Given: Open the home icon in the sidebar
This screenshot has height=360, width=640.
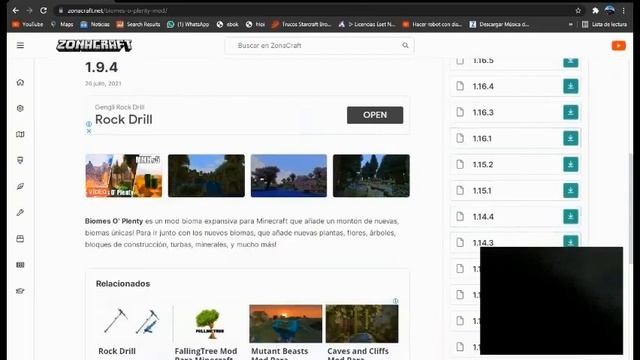Looking at the screenshot, I should [x=20, y=82].
